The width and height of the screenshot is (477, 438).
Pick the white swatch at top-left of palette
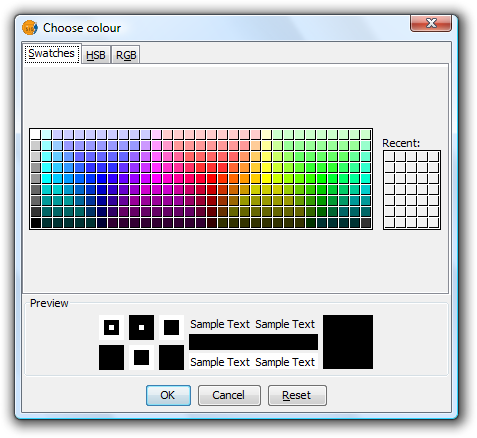(35, 134)
